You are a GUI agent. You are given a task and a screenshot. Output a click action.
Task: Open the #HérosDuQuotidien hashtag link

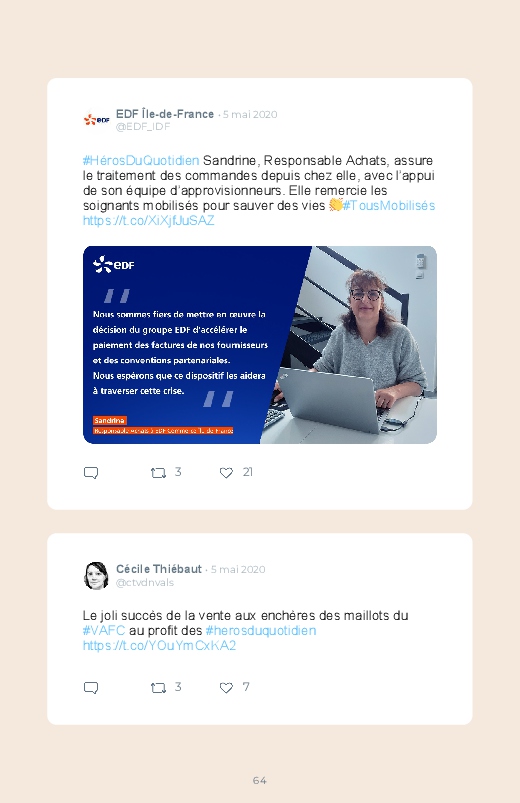click(141, 161)
